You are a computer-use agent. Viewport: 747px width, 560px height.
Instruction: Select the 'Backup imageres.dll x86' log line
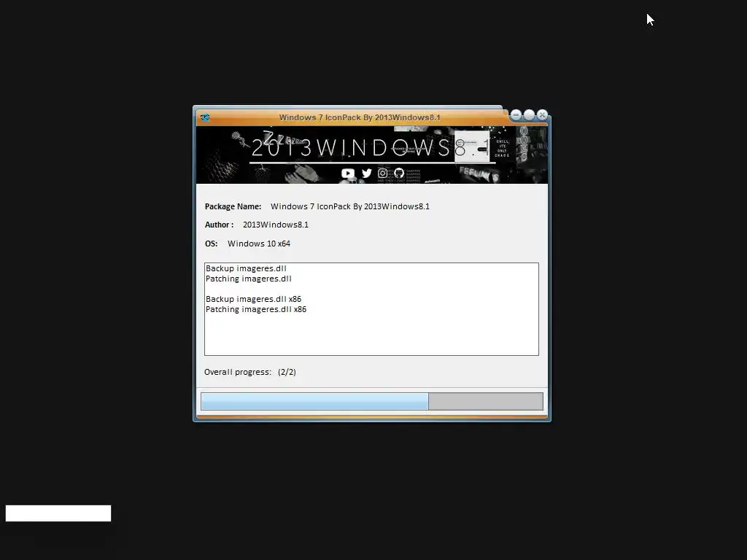[253, 299]
